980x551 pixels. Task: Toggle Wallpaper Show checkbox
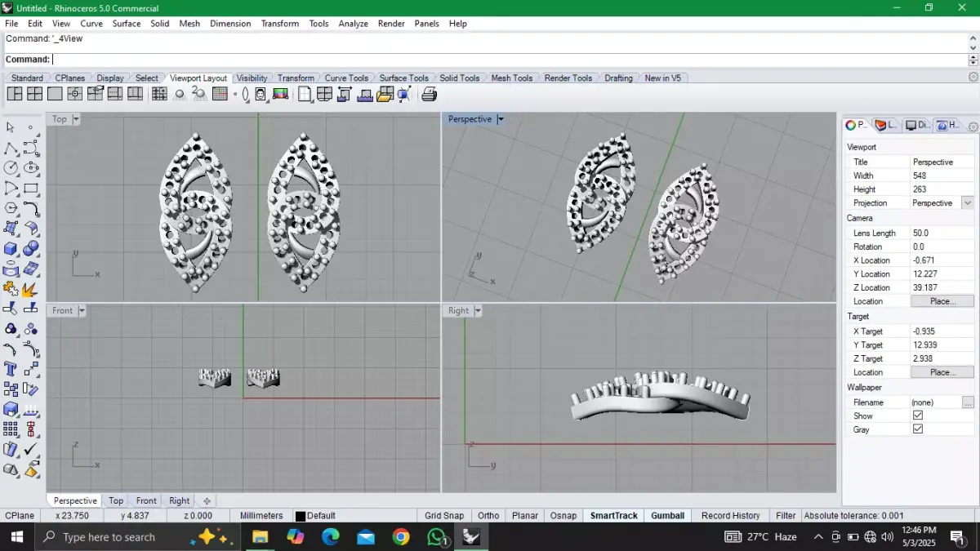pyautogui.click(x=918, y=415)
